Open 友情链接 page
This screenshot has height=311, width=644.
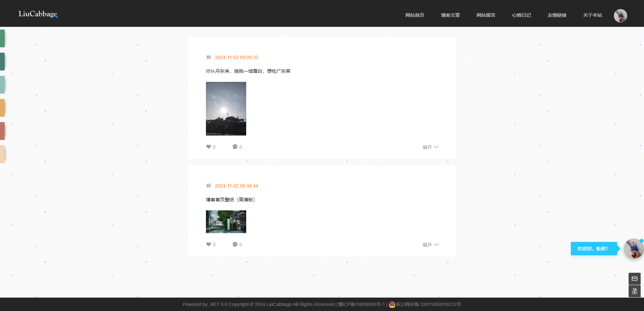click(x=557, y=15)
